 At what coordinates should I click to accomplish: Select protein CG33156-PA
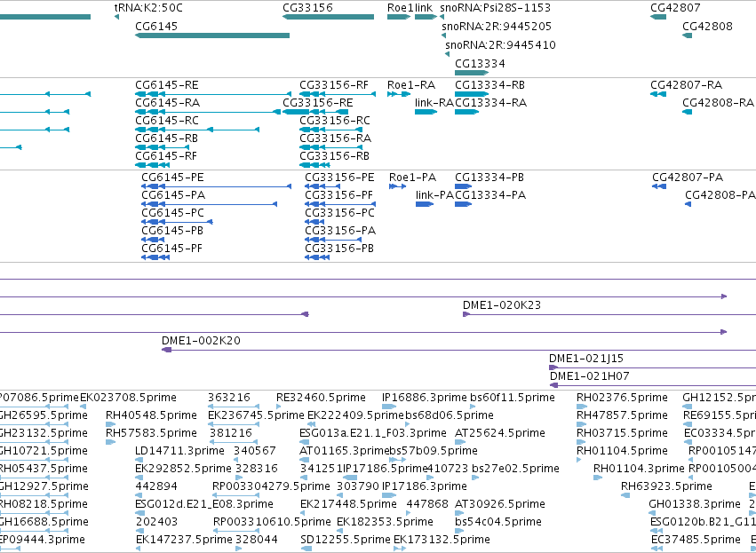click(x=333, y=240)
